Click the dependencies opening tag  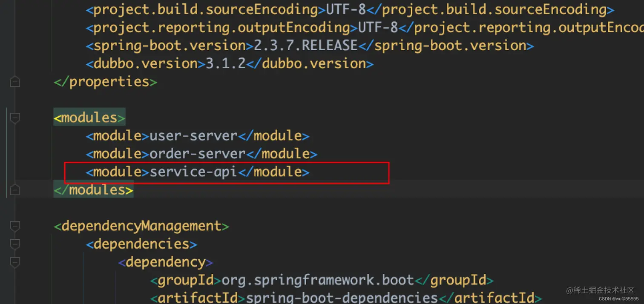[x=141, y=244]
